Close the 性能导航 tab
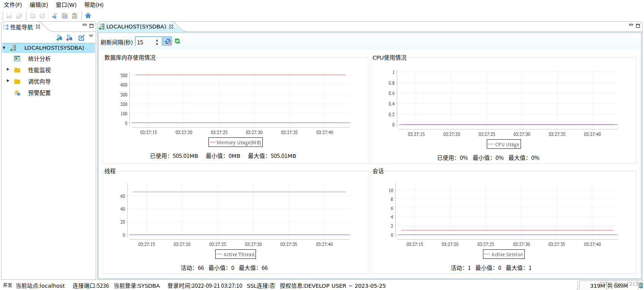The width and height of the screenshot is (644, 290). [x=38, y=27]
